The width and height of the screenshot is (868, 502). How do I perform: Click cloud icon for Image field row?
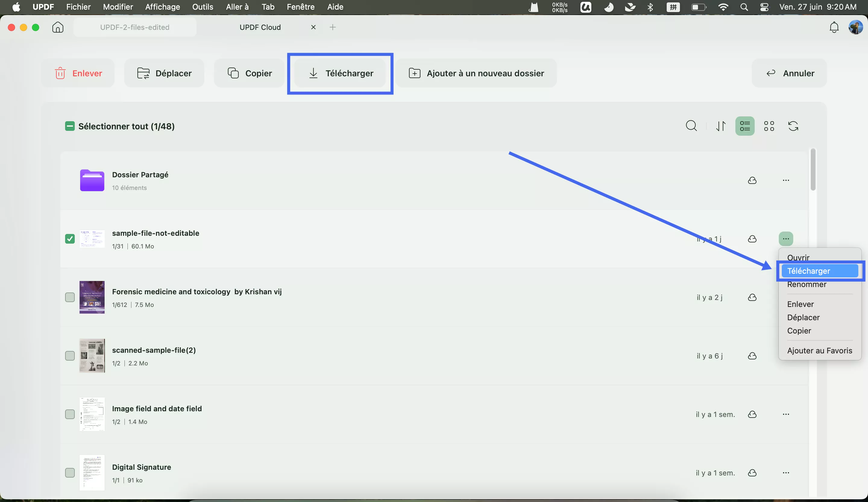coord(752,414)
